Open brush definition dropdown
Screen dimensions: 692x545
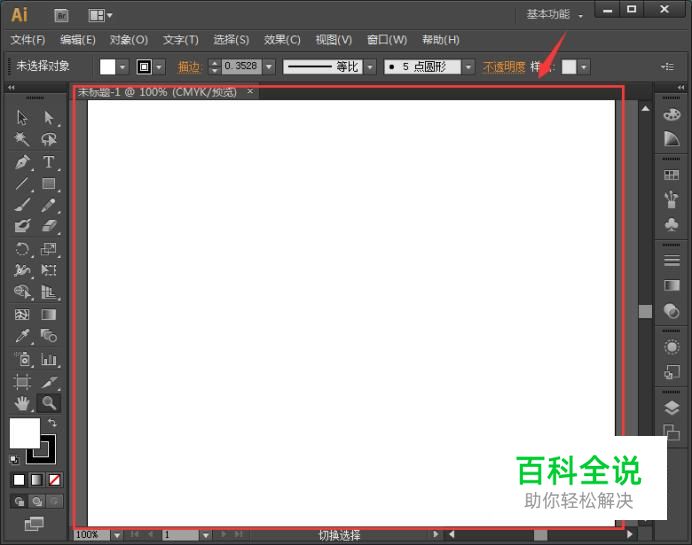coord(468,67)
